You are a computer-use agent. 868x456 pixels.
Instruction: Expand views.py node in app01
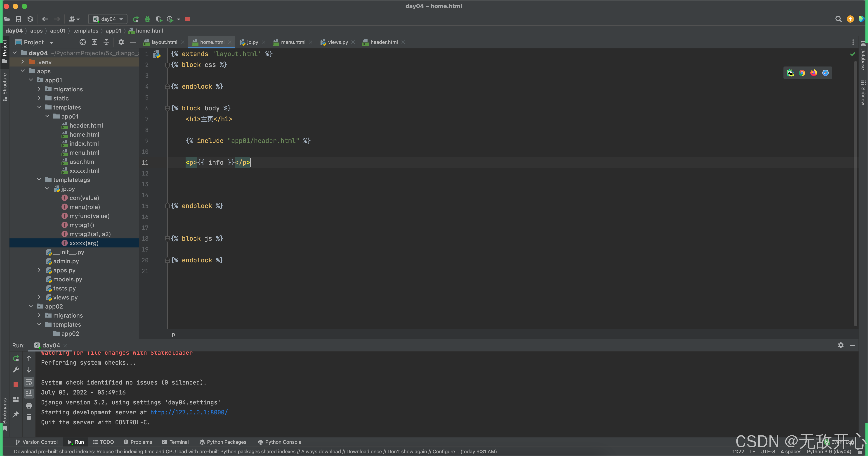39,297
